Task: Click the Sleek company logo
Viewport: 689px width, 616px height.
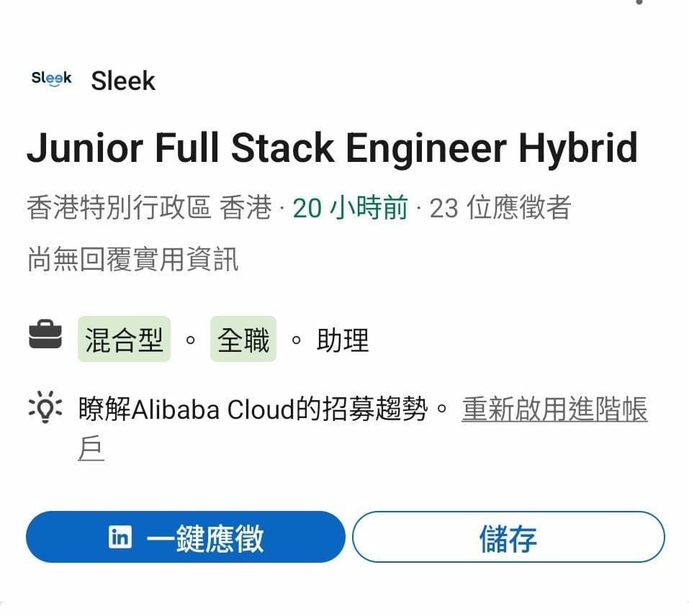Action: point(51,78)
